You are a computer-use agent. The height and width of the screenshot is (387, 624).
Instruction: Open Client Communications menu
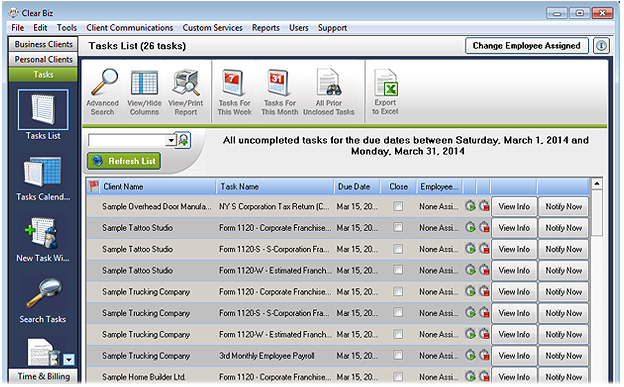[130, 28]
